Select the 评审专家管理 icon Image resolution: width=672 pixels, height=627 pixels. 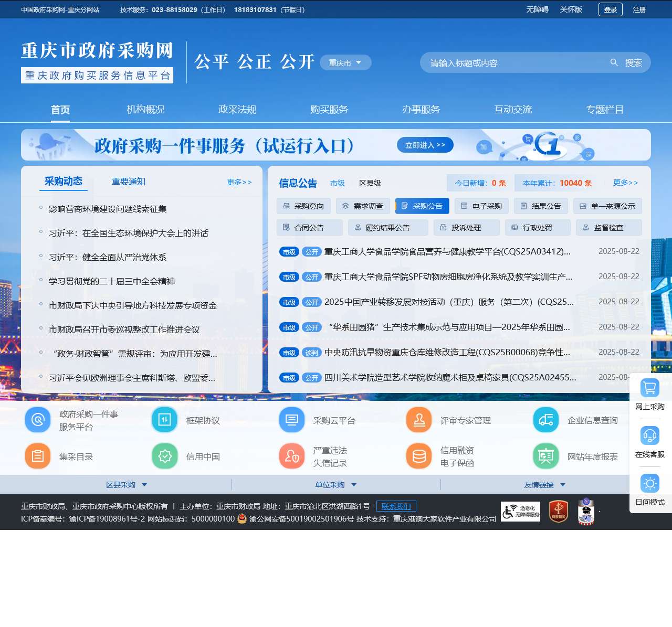pyautogui.click(x=418, y=420)
